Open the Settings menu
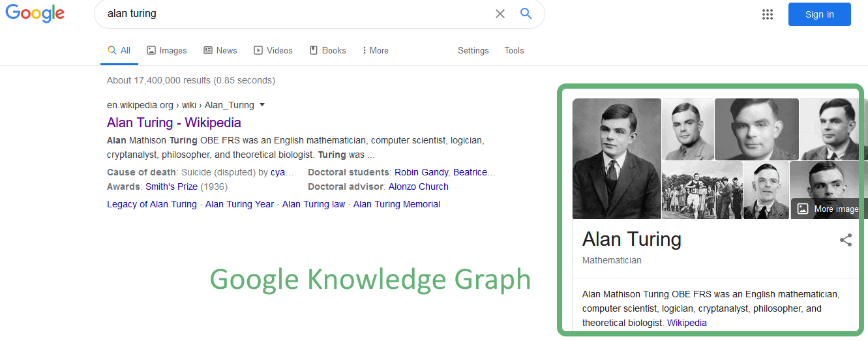868x341 pixels. (x=473, y=50)
